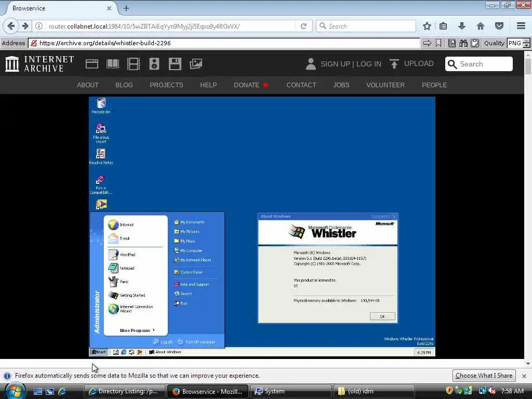532x399 pixels.
Task: Click SIGN UP link
Action: [x=335, y=64]
